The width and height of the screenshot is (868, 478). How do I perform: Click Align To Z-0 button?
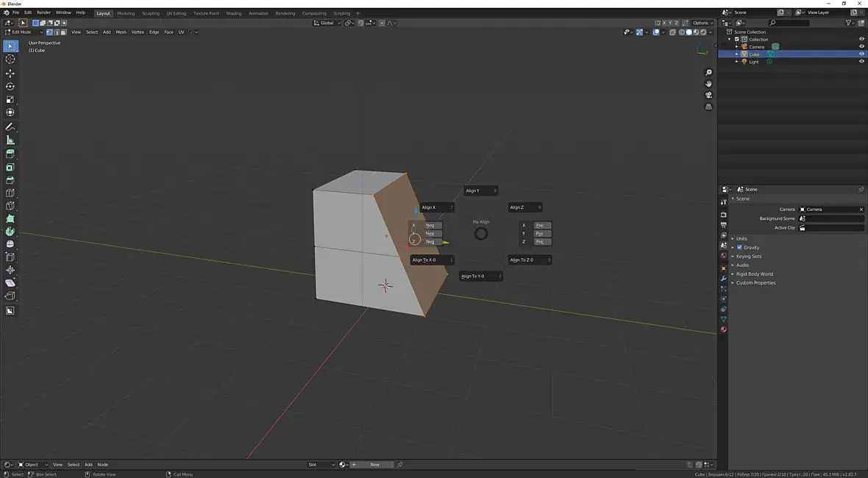pos(529,260)
